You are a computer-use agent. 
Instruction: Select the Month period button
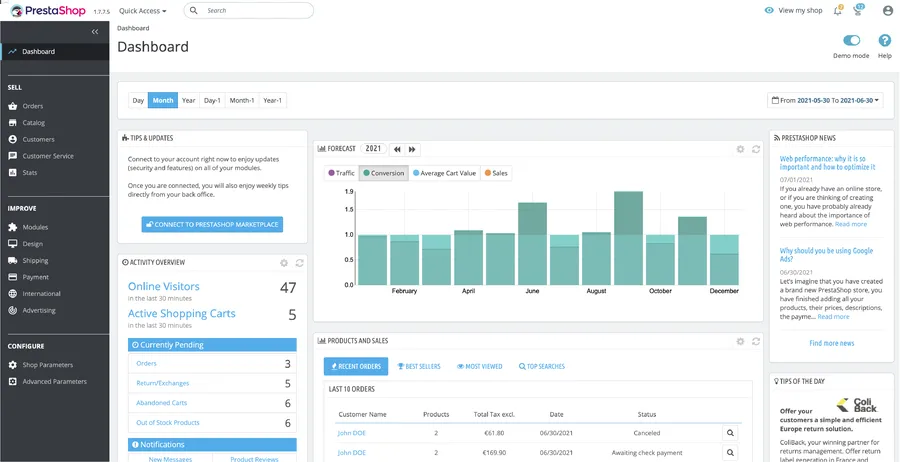click(163, 100)
